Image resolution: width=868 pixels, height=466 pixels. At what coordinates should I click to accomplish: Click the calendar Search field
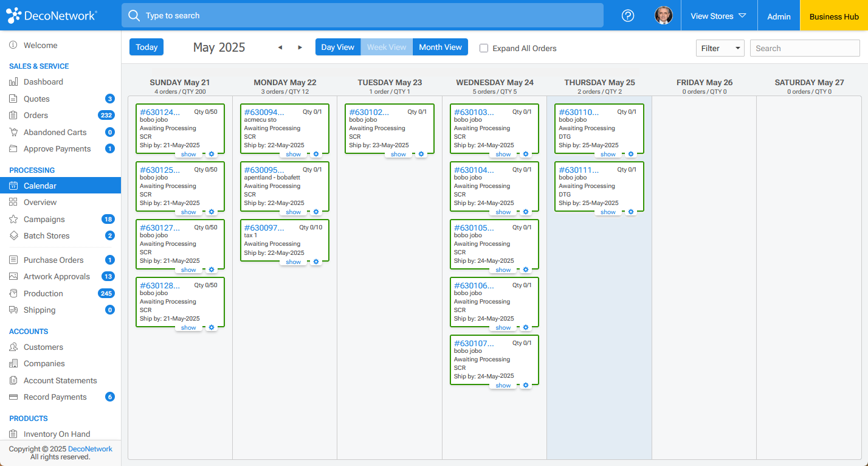(804, 47)
